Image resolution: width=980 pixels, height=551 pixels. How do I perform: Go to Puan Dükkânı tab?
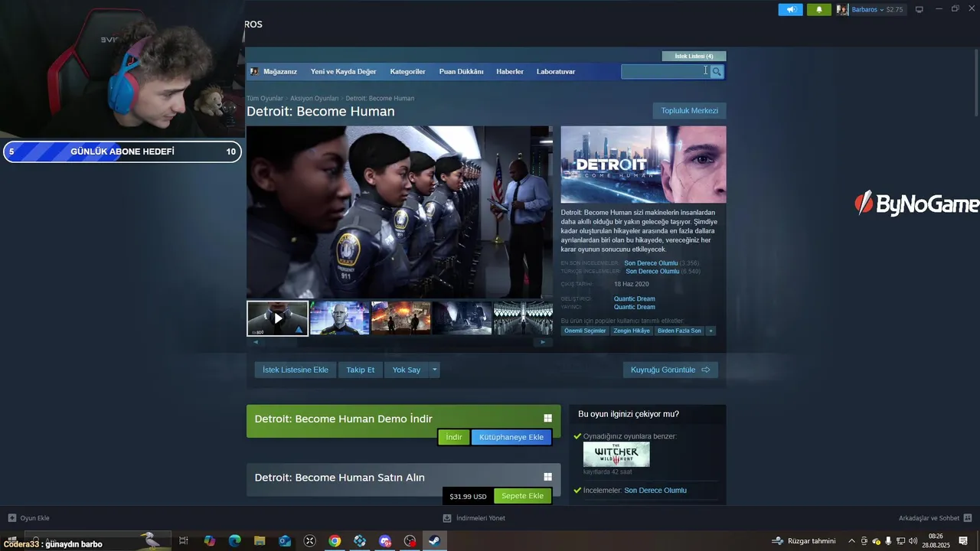(461, 71)
